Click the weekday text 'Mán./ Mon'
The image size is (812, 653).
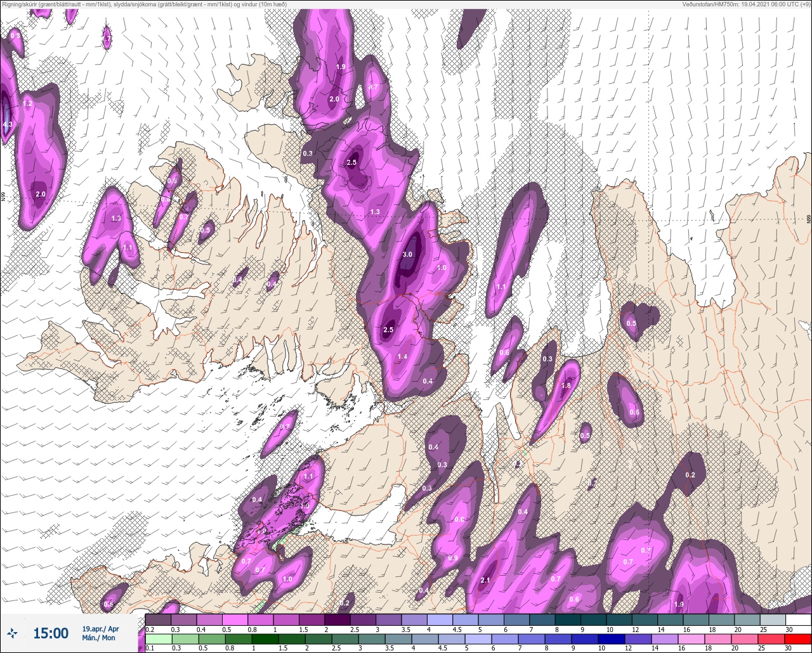pos(99,638)
